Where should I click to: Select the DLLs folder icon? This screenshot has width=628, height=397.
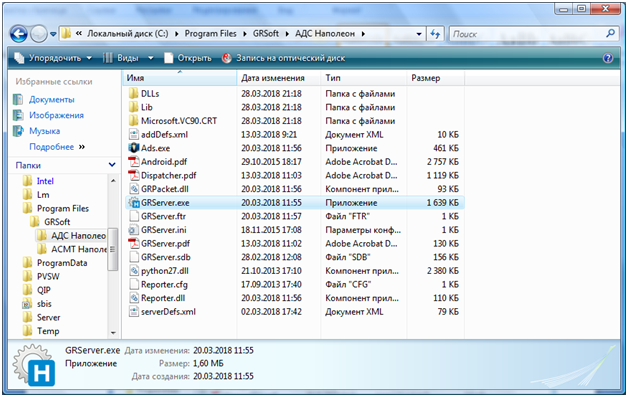tap(133, 94)
